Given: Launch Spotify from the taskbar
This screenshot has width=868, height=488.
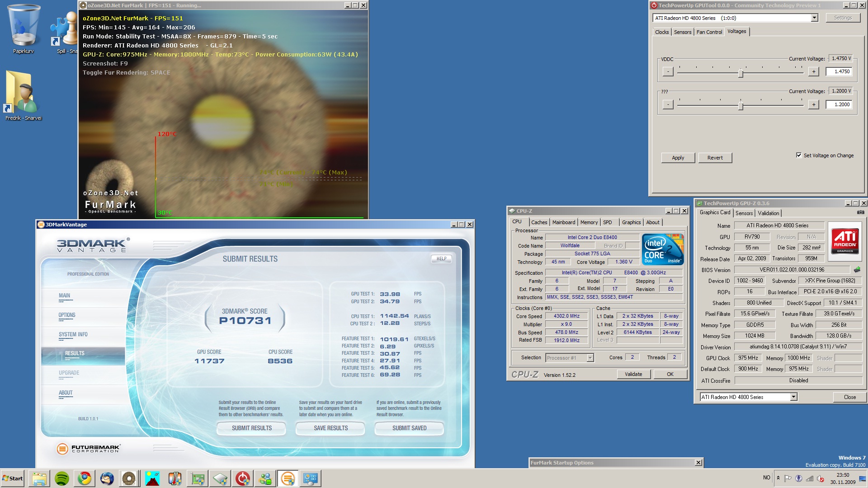Looking at the screenshot, I should coord(62,479).
